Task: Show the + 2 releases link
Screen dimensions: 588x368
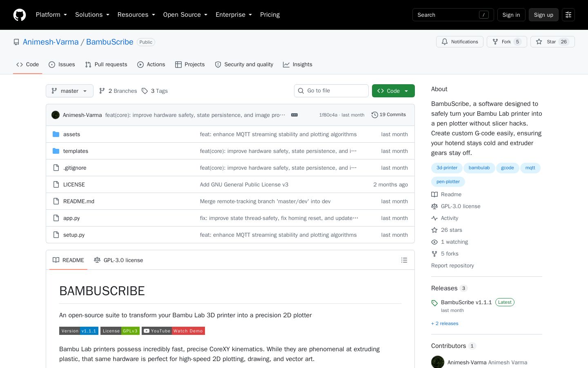Action: coord(445,323)
